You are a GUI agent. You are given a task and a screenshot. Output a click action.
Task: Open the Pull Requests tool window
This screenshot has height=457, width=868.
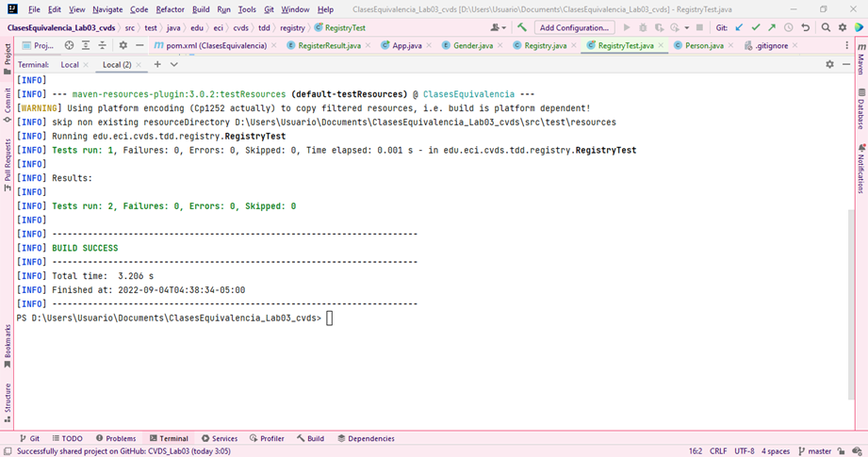8,165
